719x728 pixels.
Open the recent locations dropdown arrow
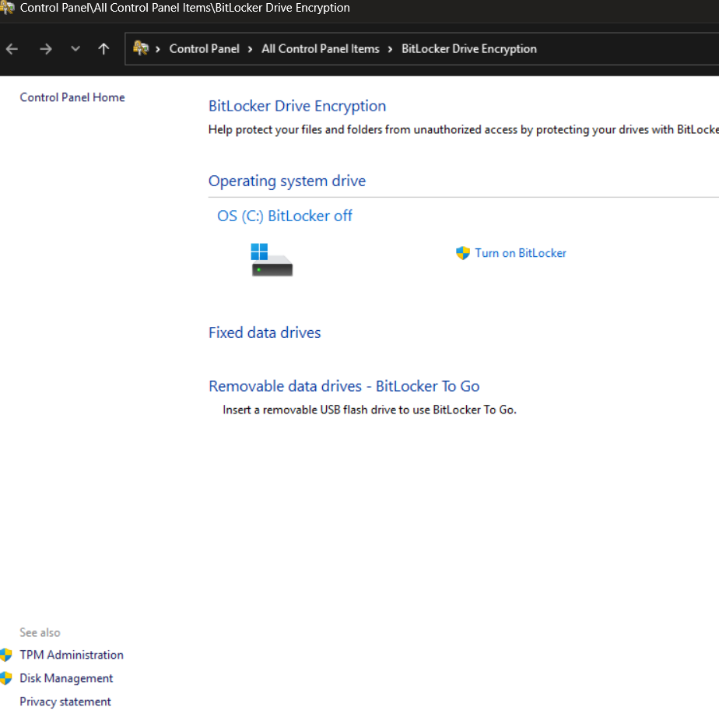[x=75, y=49]
